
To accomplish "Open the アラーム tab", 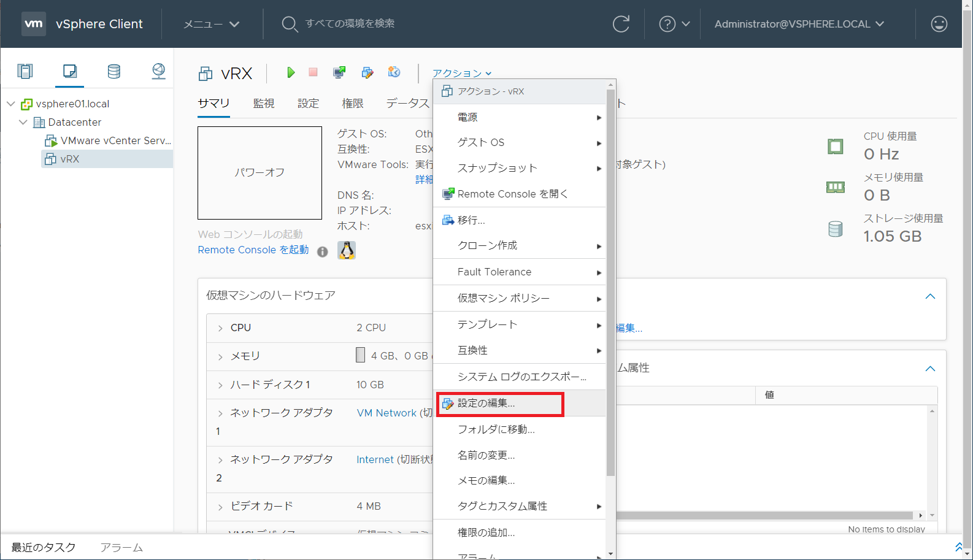I will (x=121, y=547).
